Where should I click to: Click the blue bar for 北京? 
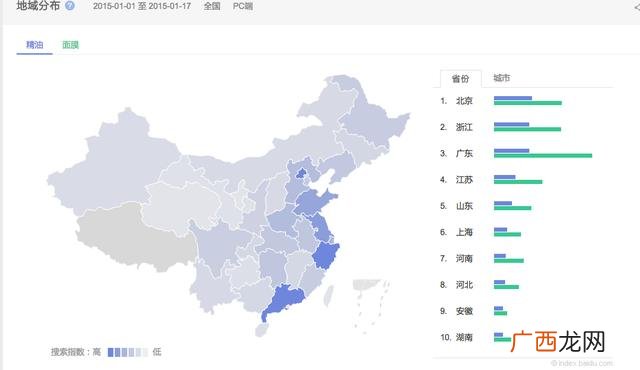click(x=513, y=98)
